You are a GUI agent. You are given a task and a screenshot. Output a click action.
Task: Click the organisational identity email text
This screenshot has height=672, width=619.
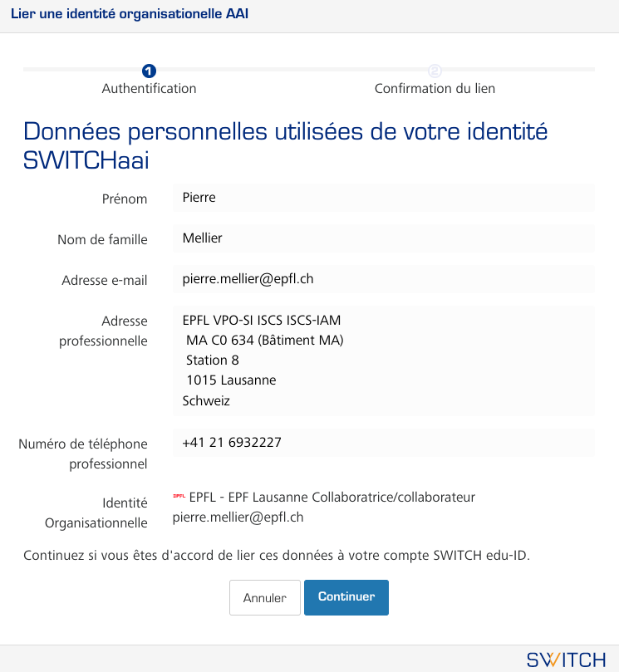(x=238, y=517)
